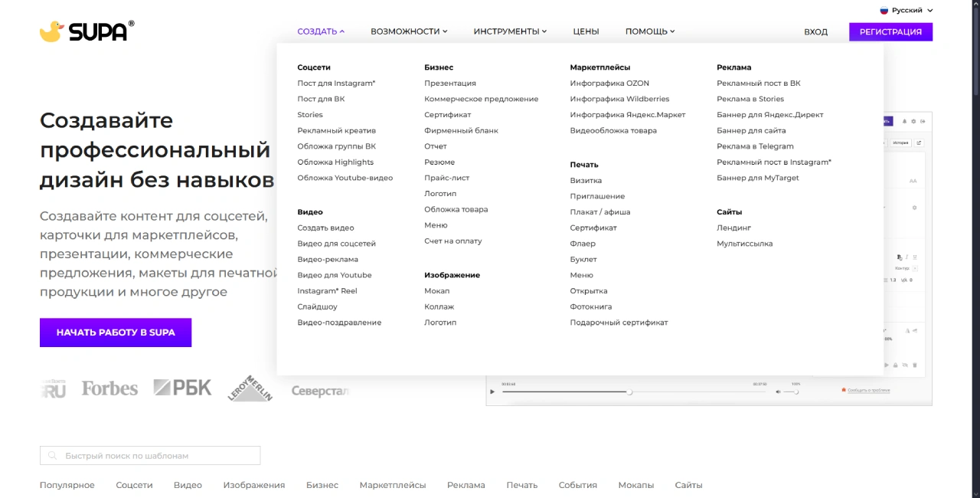The width and height of the screenshot is (980, 498).
Task: Click the РБК logo
Action: tap(182, 388)
